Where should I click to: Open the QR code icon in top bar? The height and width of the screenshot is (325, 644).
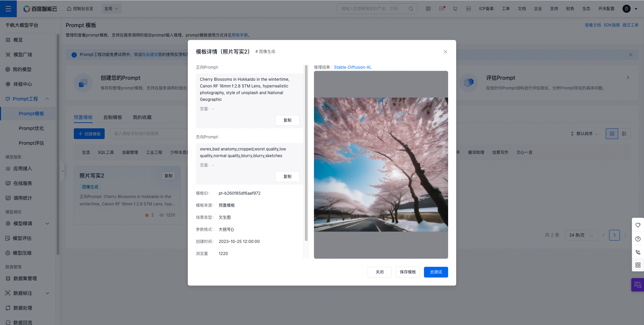(428, 9)
